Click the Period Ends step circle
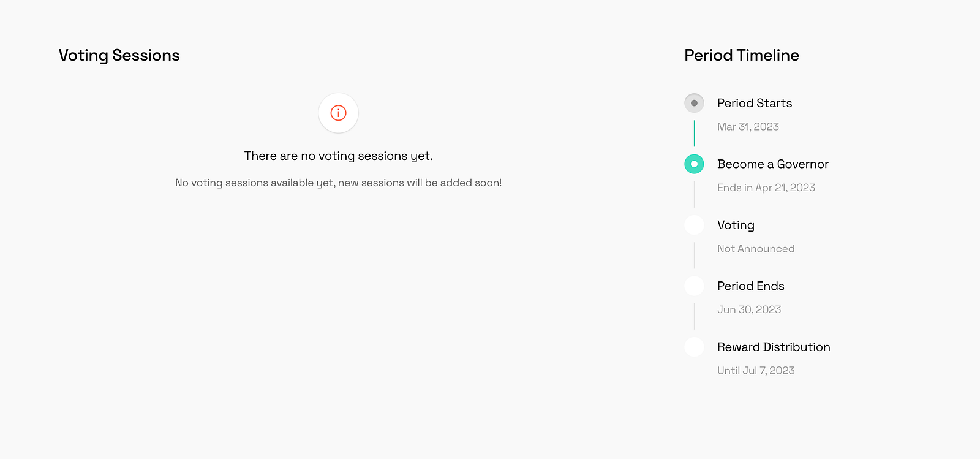This screenshot has width=980, height=459. (x=694, y=286)
